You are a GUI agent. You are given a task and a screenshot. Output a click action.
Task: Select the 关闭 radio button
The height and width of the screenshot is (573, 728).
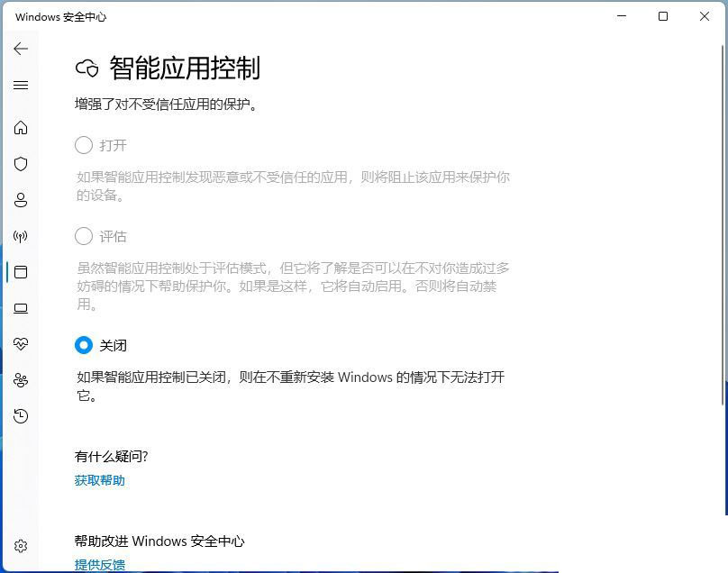pos(84,345)
